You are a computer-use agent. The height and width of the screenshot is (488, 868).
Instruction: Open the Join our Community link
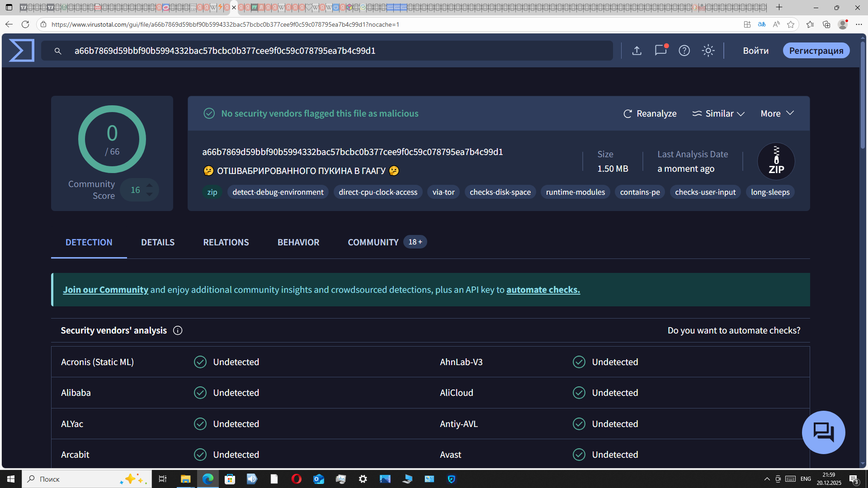coord(105,290)
